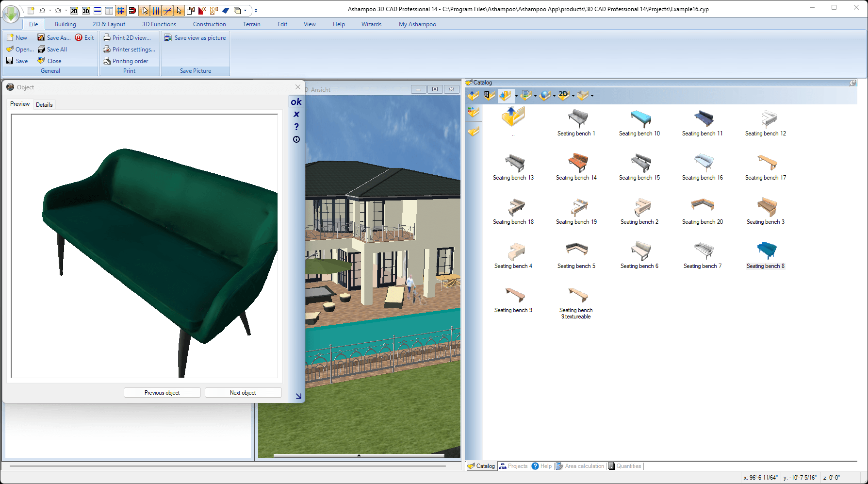Click the horizontal scrollbar under 3D view
Image resolution: width=868 pixels, height=484 pixels.
[359, 455]
